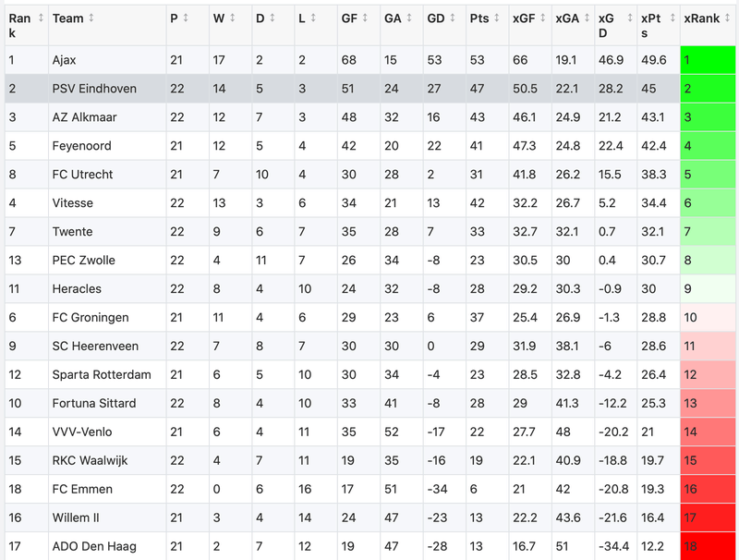This screenshot has height=560, width=739.
Task: Click the red xRank 18 cell
Action: [708, 546]
